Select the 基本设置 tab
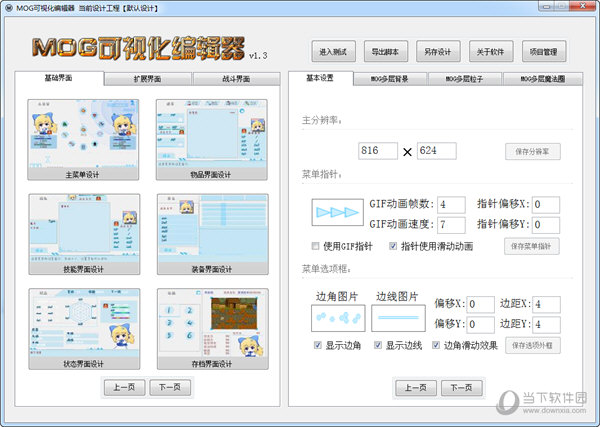Image resolution: width=600 pixels, height=427 pixels. (x=320, y=78)
